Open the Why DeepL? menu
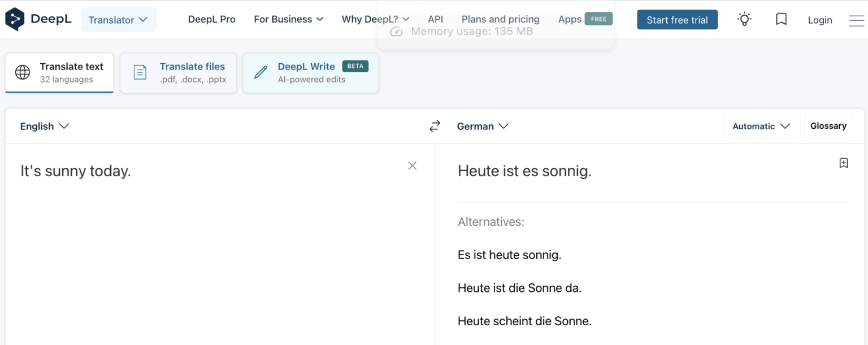This screenshot has height=345, width=868. click(x=376, y=19)
